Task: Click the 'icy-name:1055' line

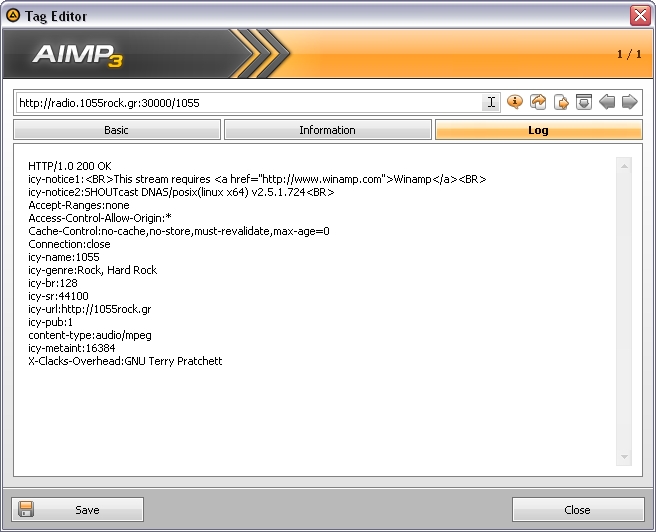Action: click(x=64, y=257)
